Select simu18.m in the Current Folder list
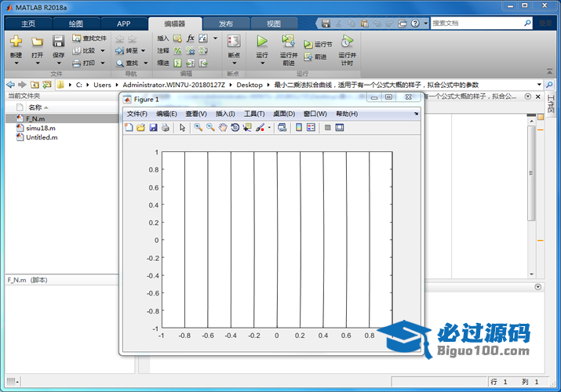The image size is (561, 392). (40, 128)
